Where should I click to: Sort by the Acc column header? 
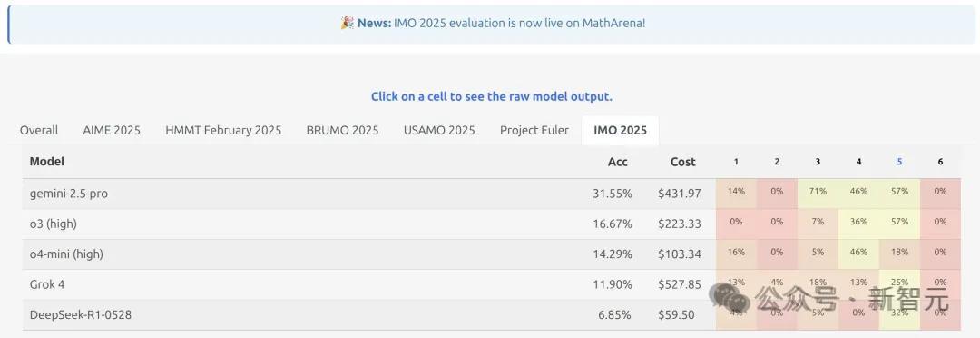coord(618,162)
